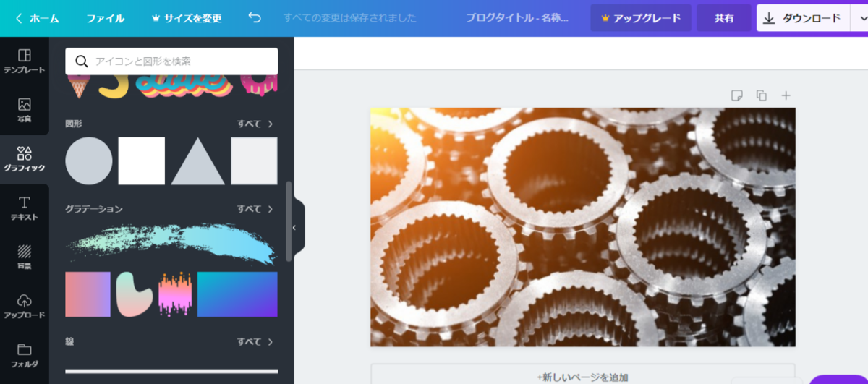The width and height of the screenshot is (868, 384).
Task: Click the 共有 share button
Action: pyautogui.click(x=724, y=18)
